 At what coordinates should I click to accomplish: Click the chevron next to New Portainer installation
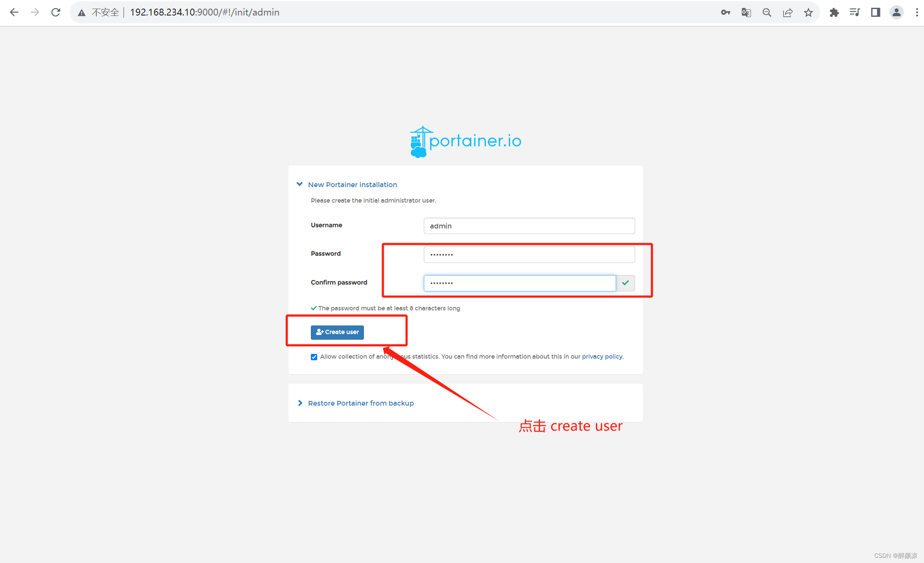point(300,184)
